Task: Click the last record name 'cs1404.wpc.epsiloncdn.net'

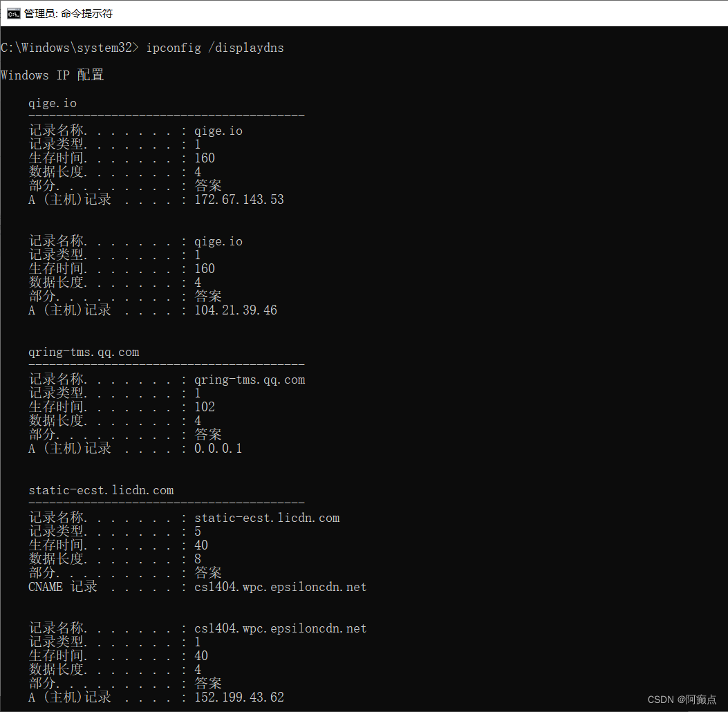Action: (x=281, y=628)
